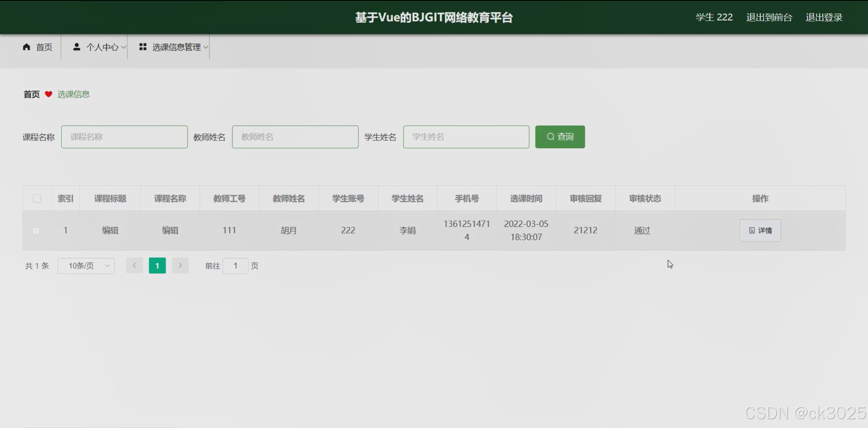Click the active page number 1 button
The width and height of the screenshot is (868, 428).
(157, 266)
